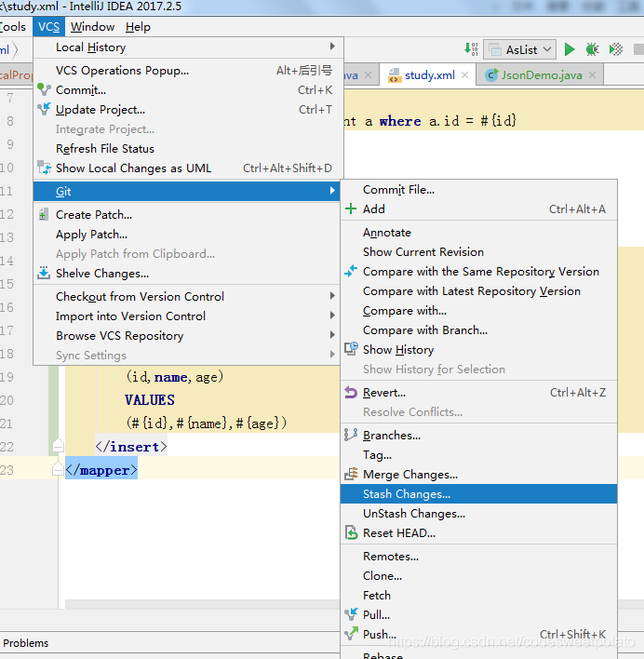The image size is (644, 659).
Task: Click the Merge Changes icon
Action: point(351,474)
